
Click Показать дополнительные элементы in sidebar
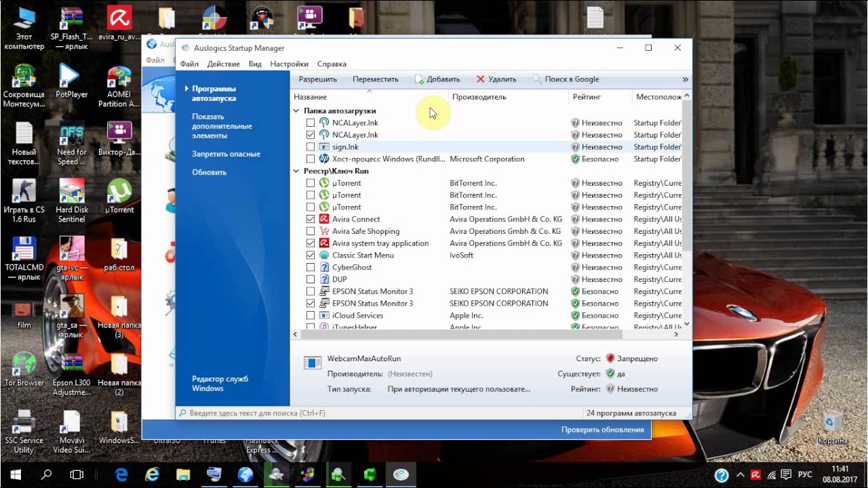[x=222, y=126]
